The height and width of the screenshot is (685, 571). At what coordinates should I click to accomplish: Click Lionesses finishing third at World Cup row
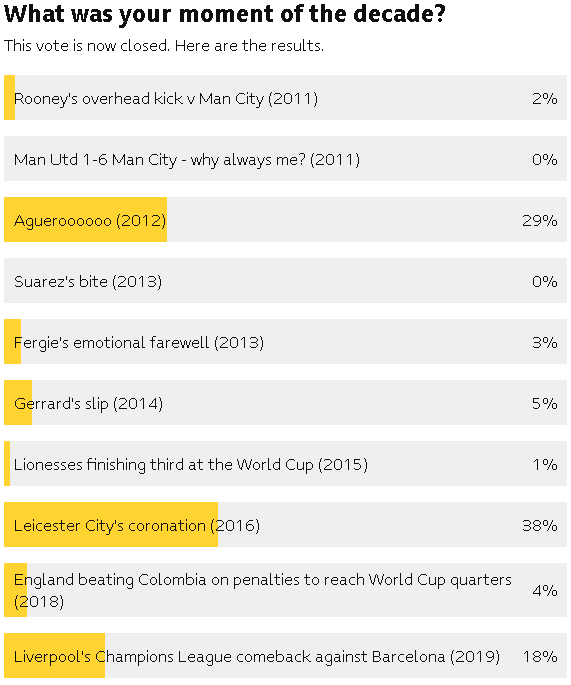(285, 464)
